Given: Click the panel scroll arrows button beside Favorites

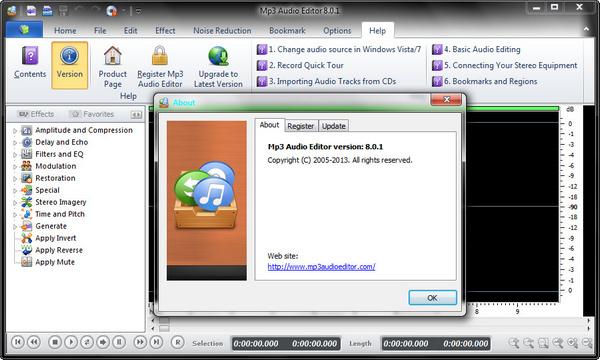Looking at the screenshot, I should 136,114.
